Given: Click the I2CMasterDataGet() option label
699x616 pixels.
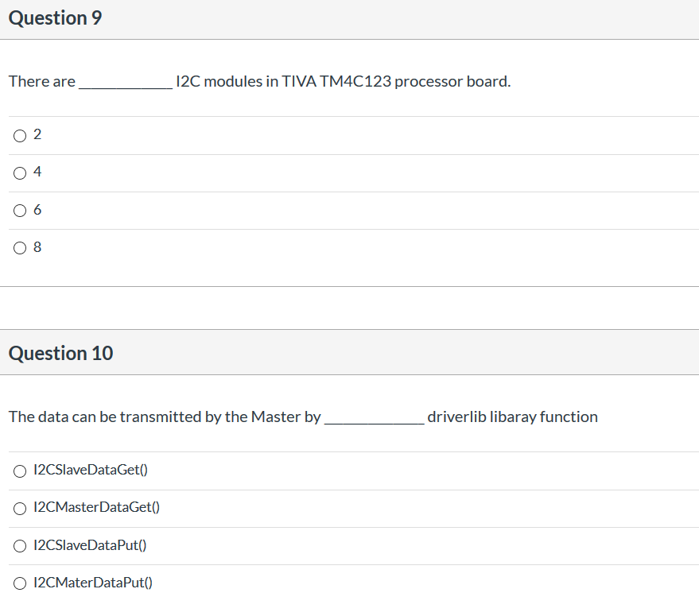Looking at the screenshot, I should (95, 507).
